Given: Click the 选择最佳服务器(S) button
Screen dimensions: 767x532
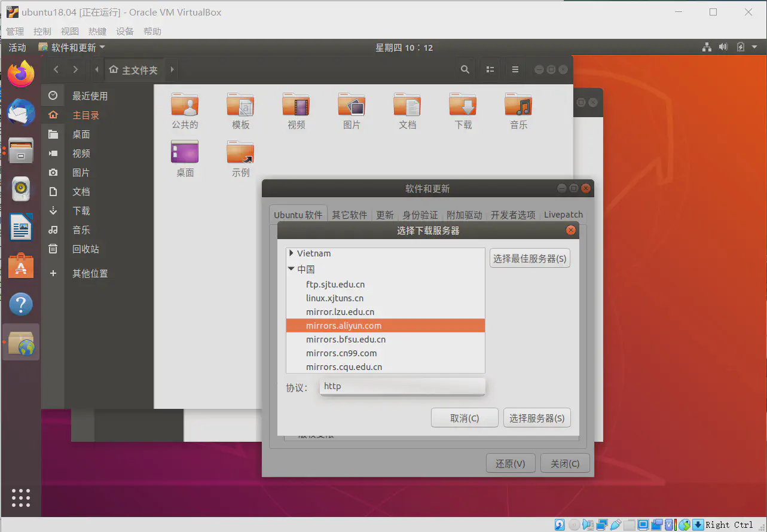Looking at the screenshot, I should (x=530, y=259).
